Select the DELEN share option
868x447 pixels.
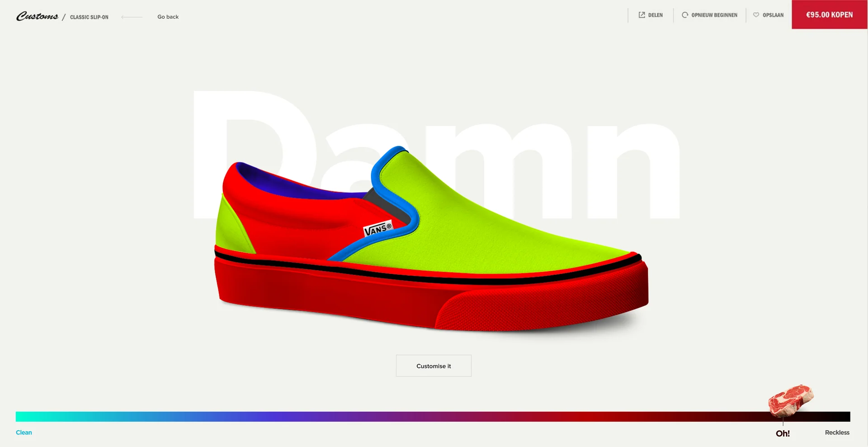[651, 15]
